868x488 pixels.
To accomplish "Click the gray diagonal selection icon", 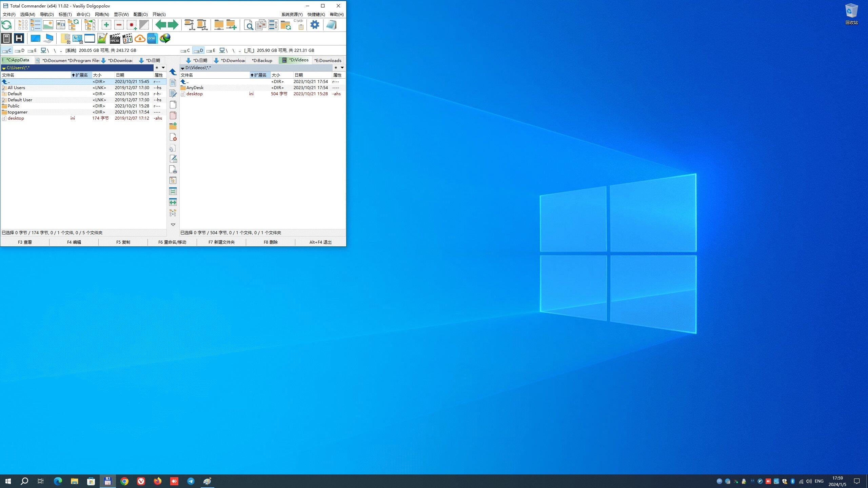I will tap(144, 25).
